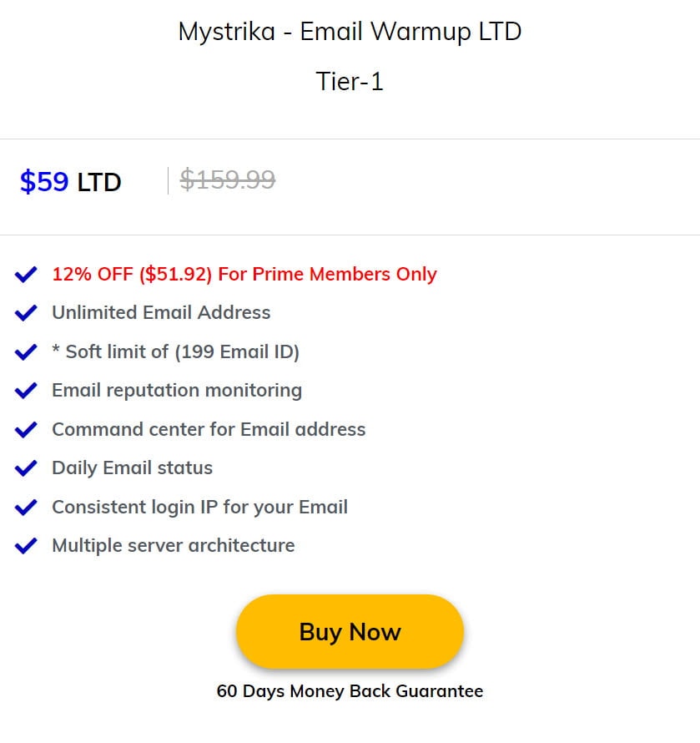Click the Tier-1 heading

[350, 81]
